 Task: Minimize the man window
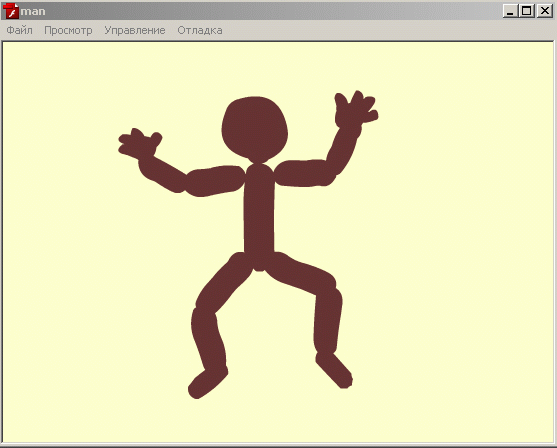[x=510, y=11]
